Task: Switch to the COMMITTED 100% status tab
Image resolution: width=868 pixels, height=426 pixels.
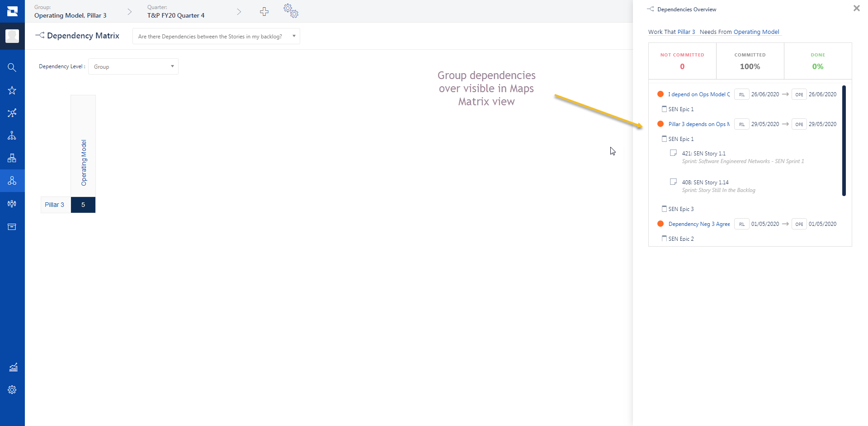Action: [x=750, y=61]
